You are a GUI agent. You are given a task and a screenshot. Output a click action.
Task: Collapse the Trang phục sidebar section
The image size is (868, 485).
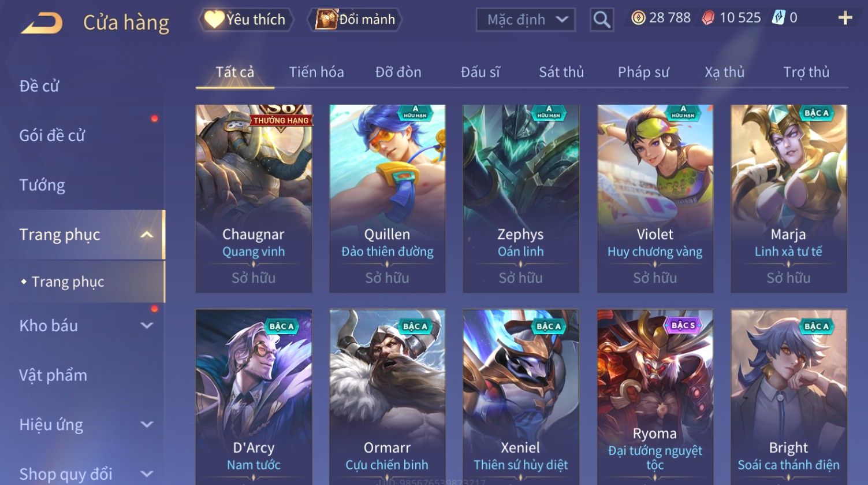147,235
